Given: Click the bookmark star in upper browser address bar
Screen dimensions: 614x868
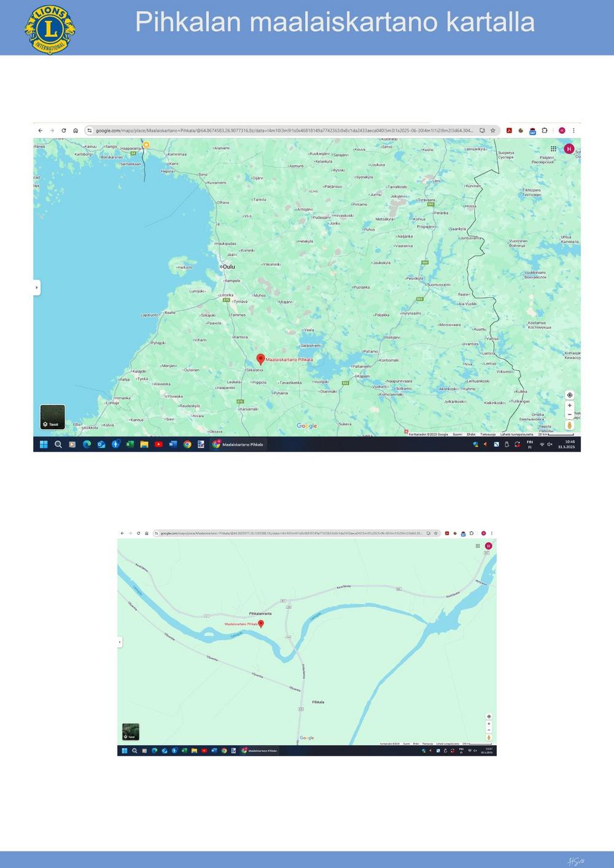Looking at the screenshot, I should coord(492,130).
